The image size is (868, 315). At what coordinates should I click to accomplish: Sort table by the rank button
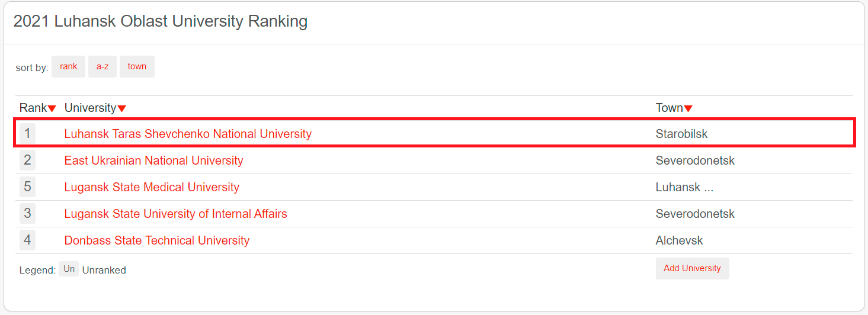[68, 67]
